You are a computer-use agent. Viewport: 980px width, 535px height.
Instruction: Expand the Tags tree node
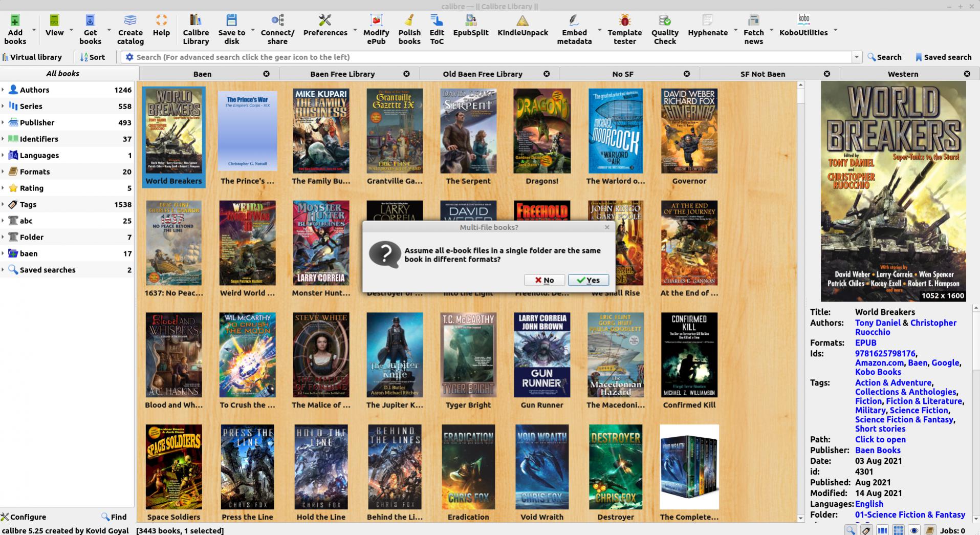3,204
